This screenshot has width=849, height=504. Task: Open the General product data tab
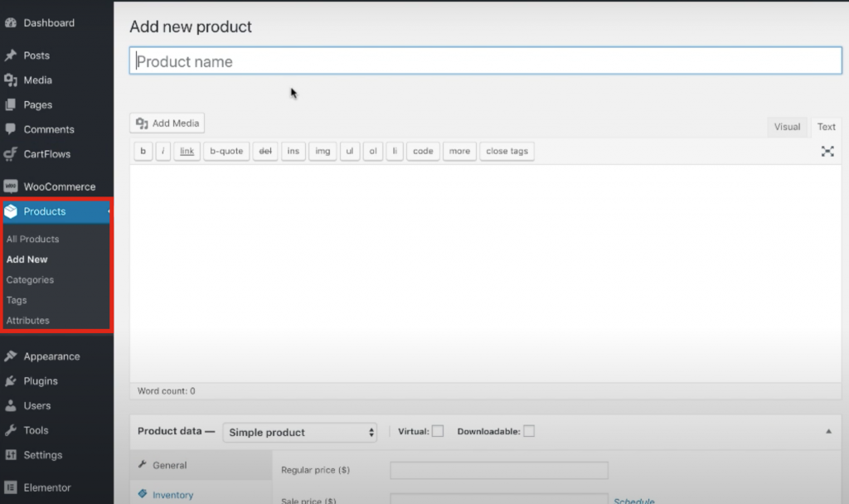pyautogui.click(x=201, y=465)
